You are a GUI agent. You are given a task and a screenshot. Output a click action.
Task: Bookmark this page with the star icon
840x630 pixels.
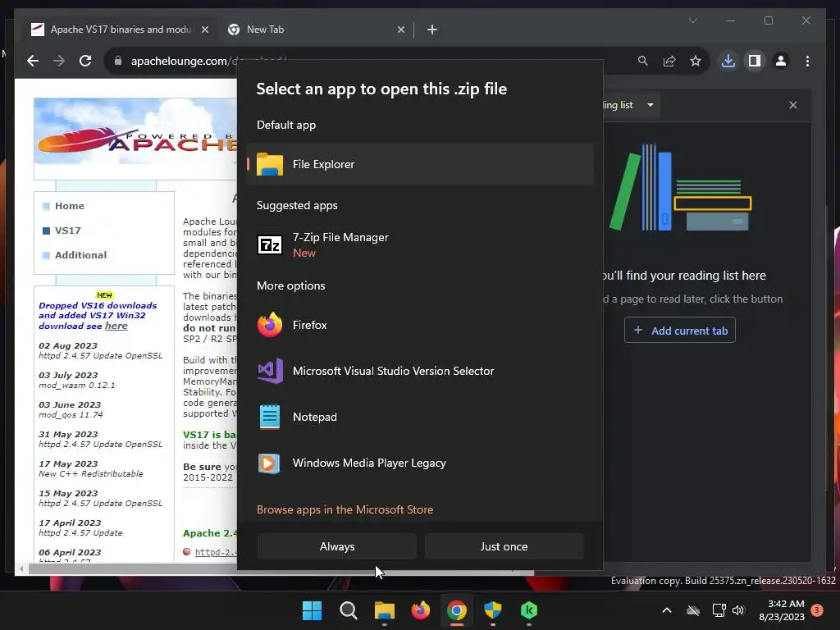[696, 61]
